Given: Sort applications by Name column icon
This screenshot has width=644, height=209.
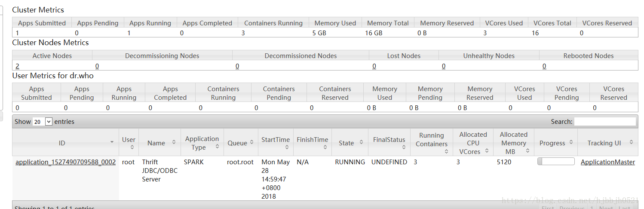Looking at the screenshot, I should tap(174, 142).
